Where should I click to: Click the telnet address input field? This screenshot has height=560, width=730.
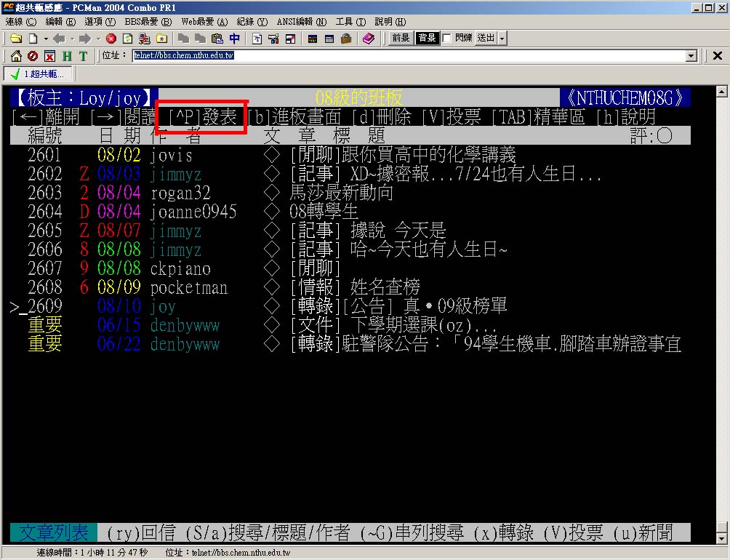point(407,56)
